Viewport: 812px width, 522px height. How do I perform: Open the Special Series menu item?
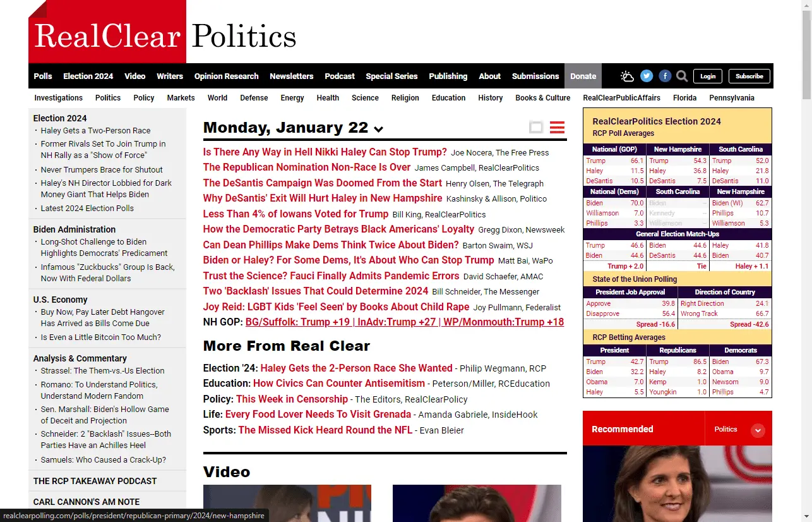pyautogui.click(x=392, y=76)
